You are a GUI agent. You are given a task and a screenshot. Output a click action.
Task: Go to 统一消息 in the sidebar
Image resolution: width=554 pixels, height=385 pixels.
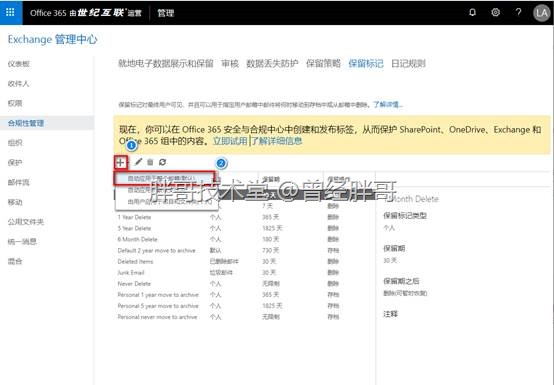[22, 242]
